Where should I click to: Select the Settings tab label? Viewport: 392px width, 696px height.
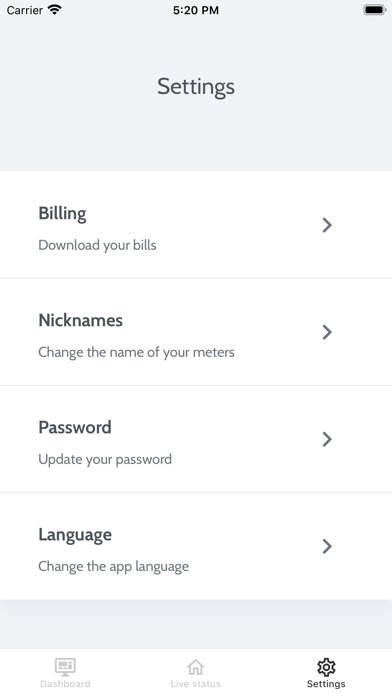(x=326, y=684)
